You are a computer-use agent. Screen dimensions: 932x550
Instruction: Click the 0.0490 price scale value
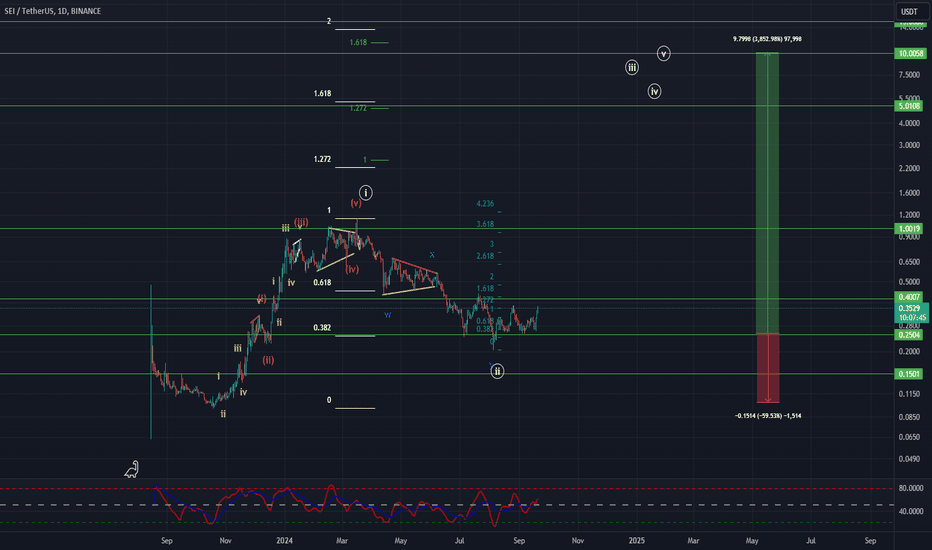point(909,459)
